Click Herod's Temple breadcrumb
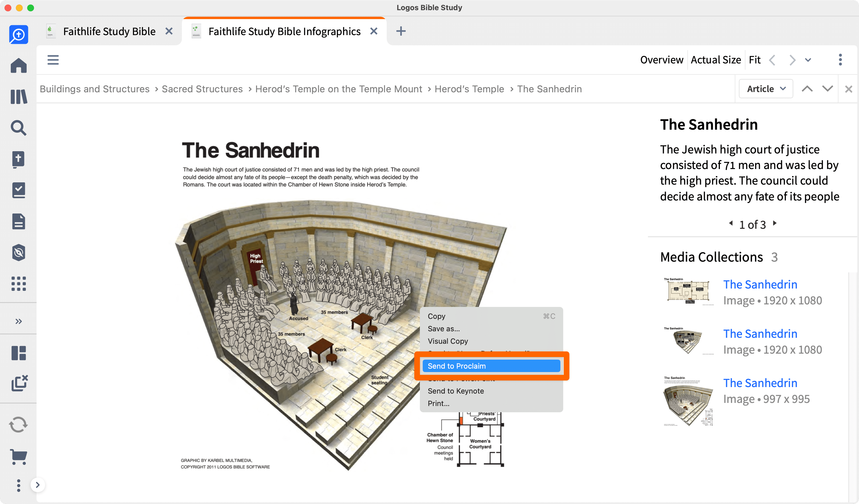This screenshot has width=859, height=504. [x=469, y=89]
